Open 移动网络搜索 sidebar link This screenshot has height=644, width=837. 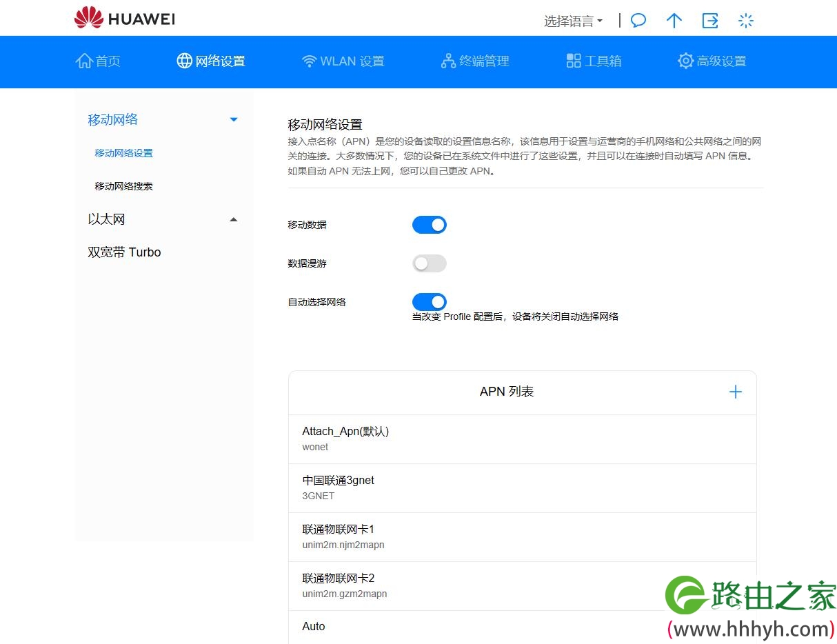point(124,186)
